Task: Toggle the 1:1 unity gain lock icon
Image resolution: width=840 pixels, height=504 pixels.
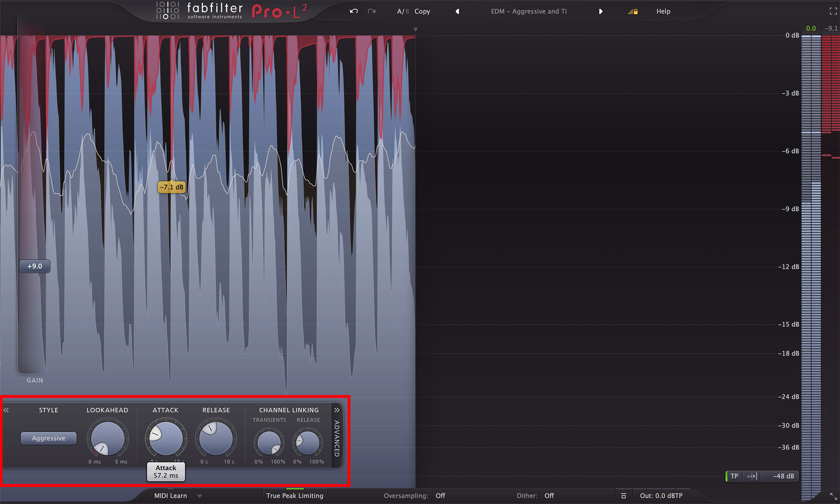Action: click(x=633, y=12)
